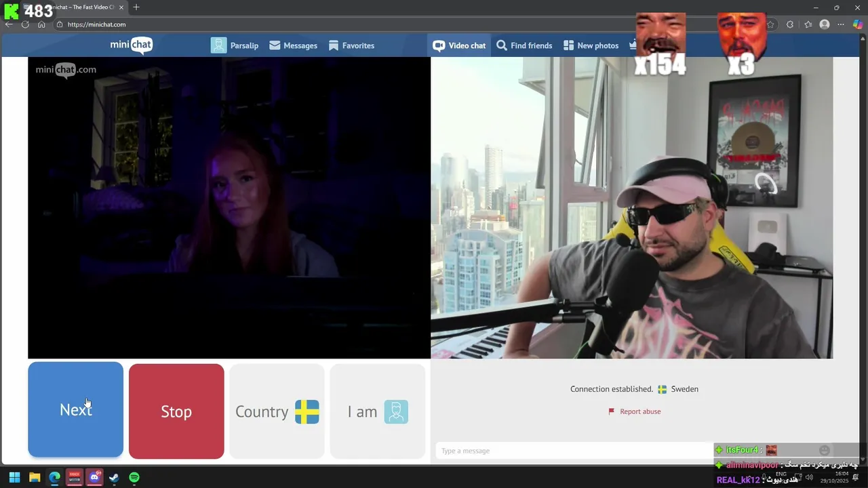Click the Parsalip avatar icon

click(x=218, y=45)
